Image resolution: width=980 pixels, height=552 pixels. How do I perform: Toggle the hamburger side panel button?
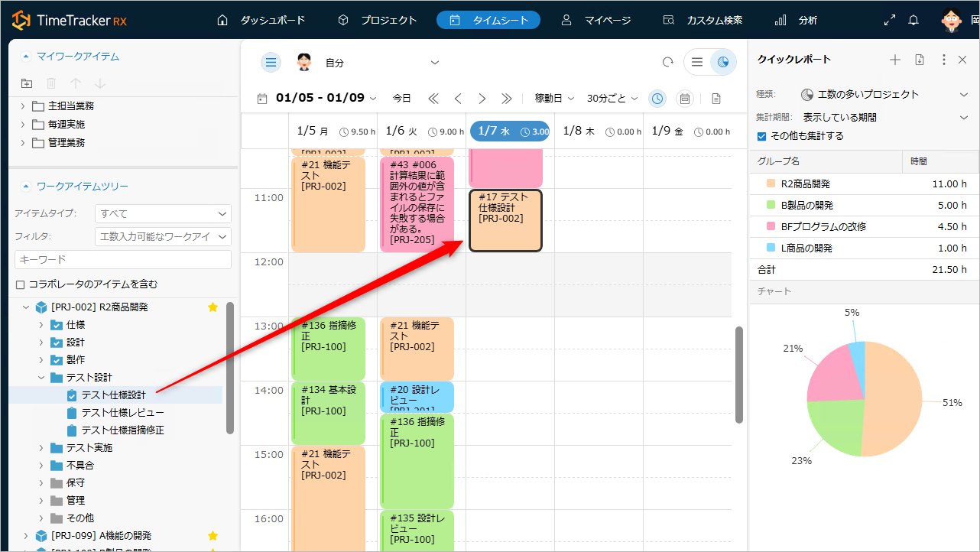pos(271,63)
